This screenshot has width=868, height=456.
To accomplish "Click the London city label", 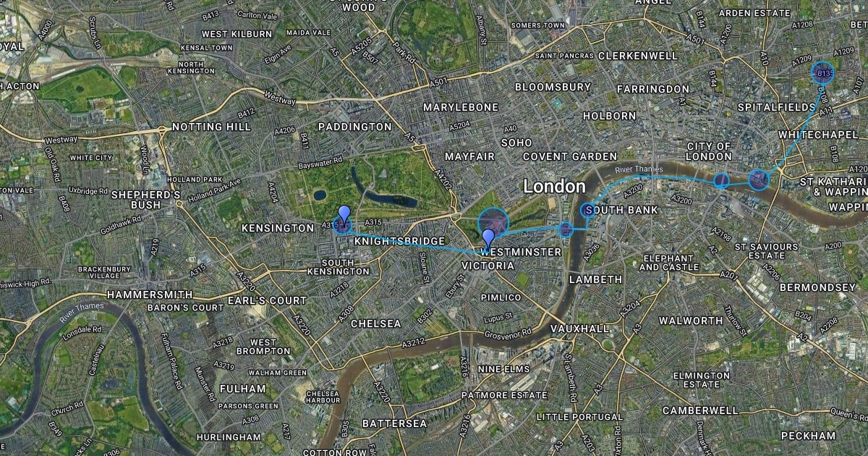I will coord(554,186).
